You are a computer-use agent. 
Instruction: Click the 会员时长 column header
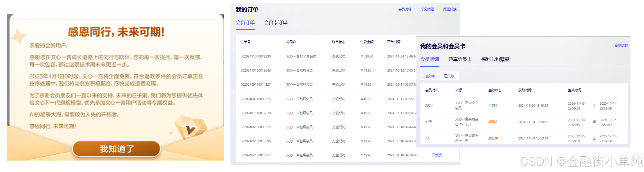coord(432,90)
